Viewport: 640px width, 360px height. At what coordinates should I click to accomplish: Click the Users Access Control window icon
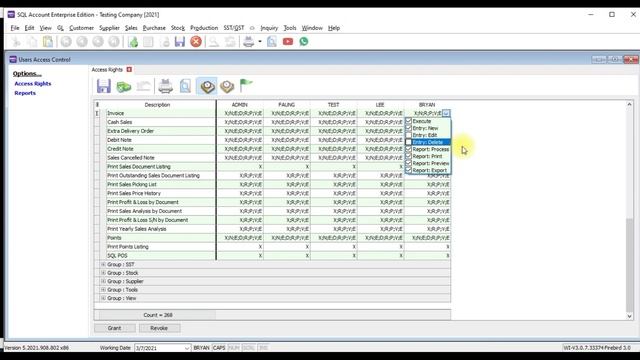coord(13,60)
